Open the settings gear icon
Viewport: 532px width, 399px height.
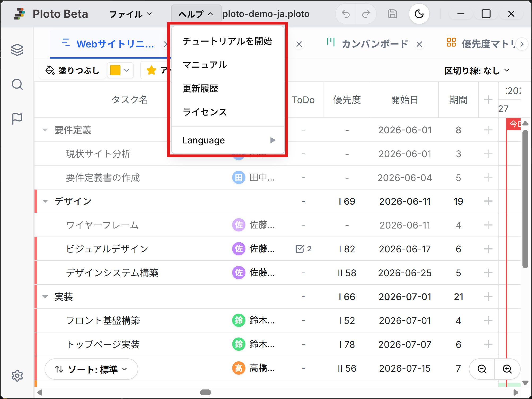pos(17,376)
